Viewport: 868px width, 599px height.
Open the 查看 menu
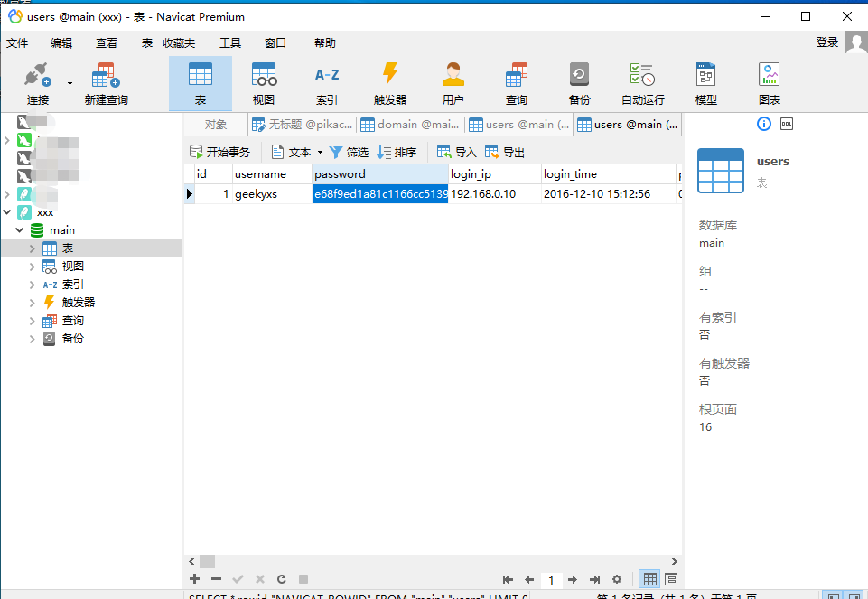(107, 43)
